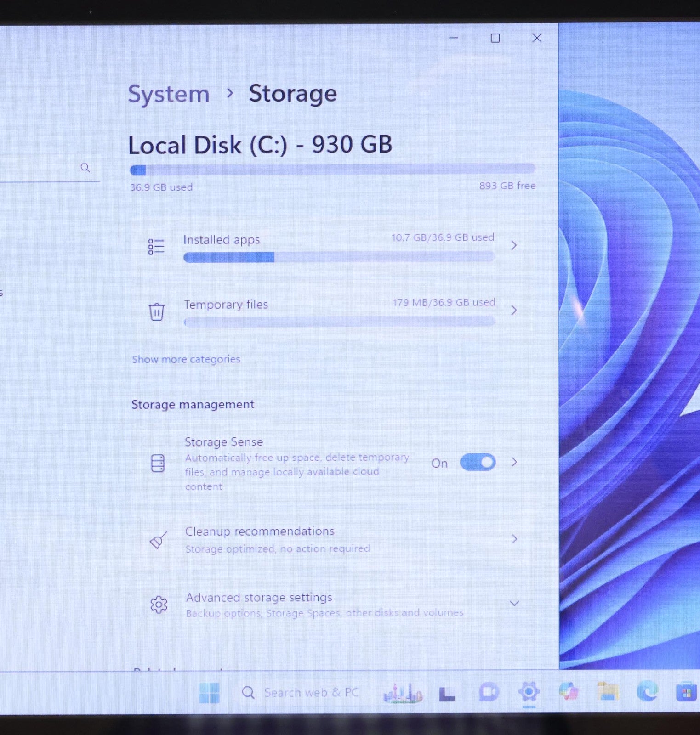The height and width of the screenshot is (735, 700).
Task: Open Temporary files details chevron
Action: 514,310
